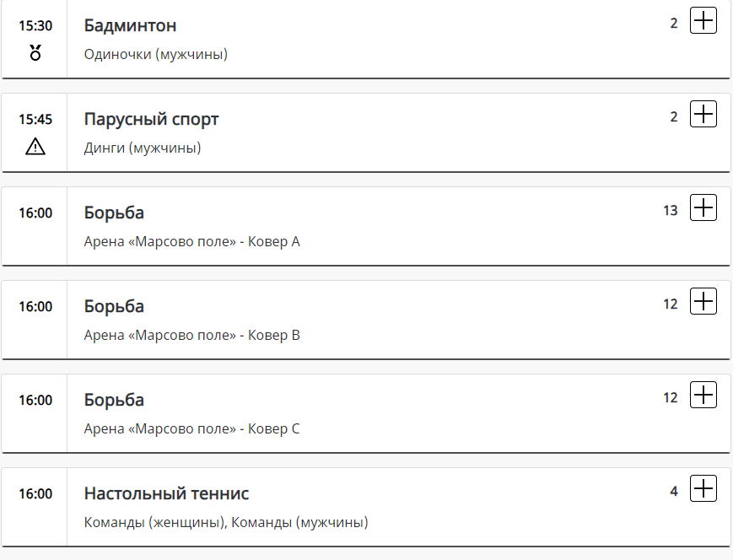
Task: Click the warning triangle icon under 15:45
Action: pyautogui.click(x=35, y=147)
